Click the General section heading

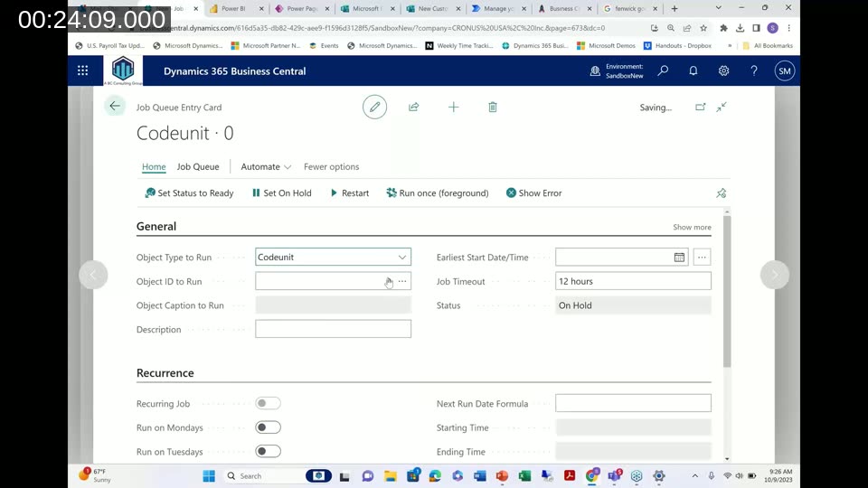(x=156, y=226)
